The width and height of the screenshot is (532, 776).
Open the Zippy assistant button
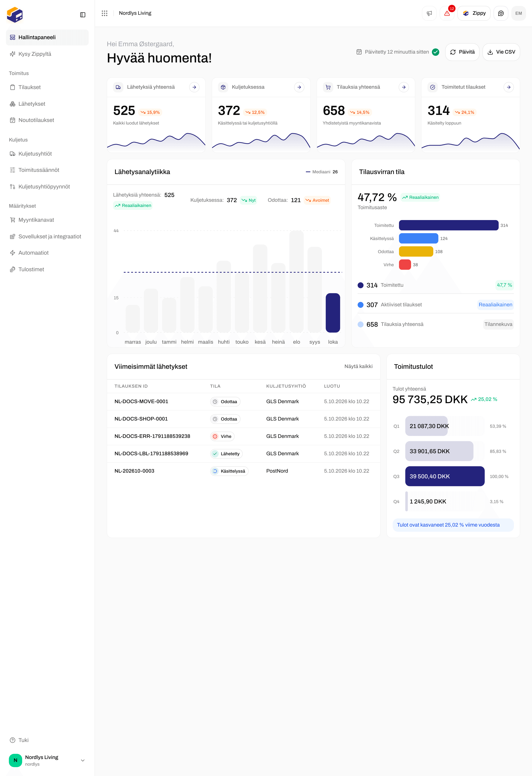(474, 13)
